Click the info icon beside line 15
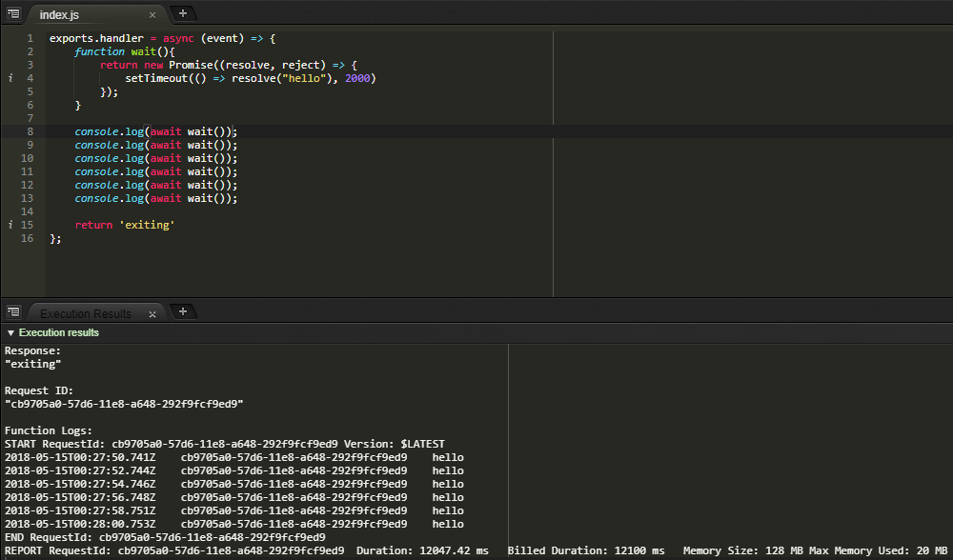 click(9, 224)
